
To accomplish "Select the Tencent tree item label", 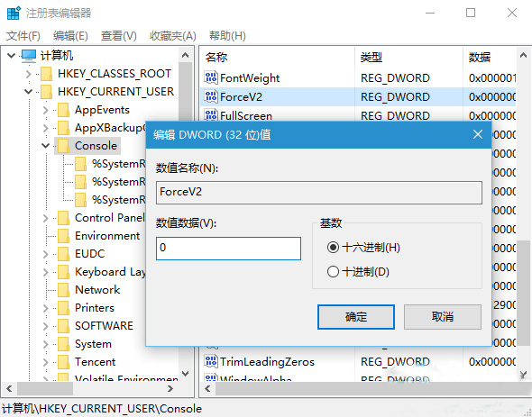I will tap(95, 362).
